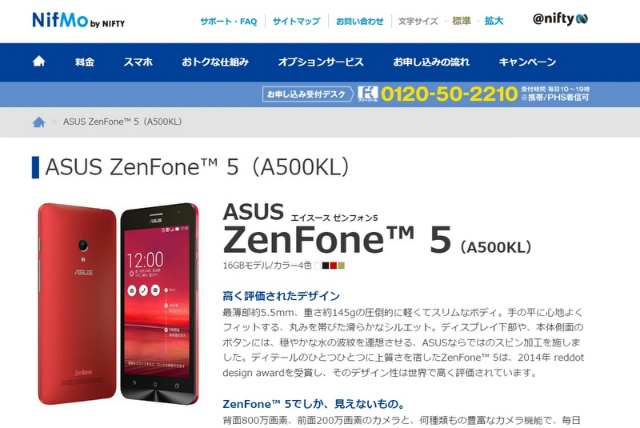
Task: Open the home icon in navigation bar
Action: pyautogui.click(x=39, y=61)
